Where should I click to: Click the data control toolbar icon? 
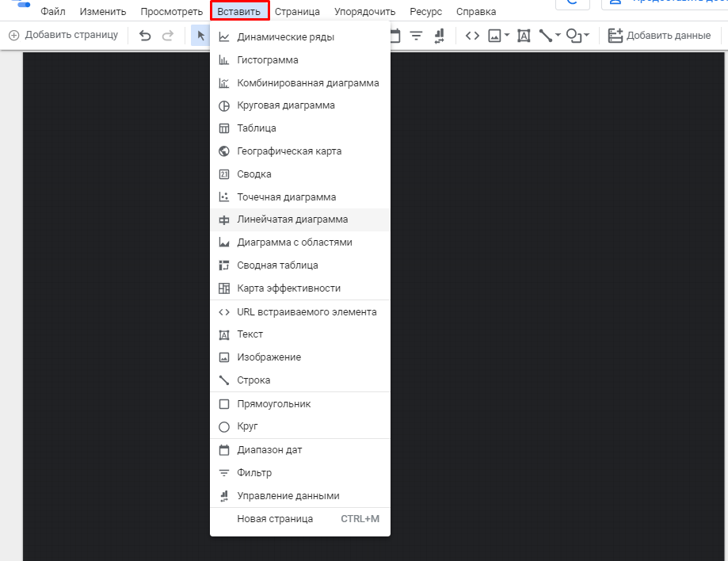point(439,36)
